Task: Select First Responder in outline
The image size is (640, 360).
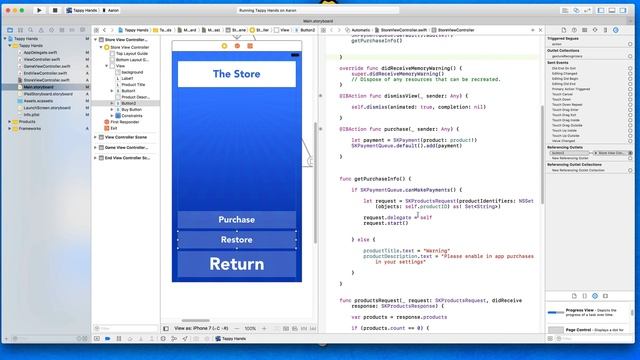Action: point(122,122)
